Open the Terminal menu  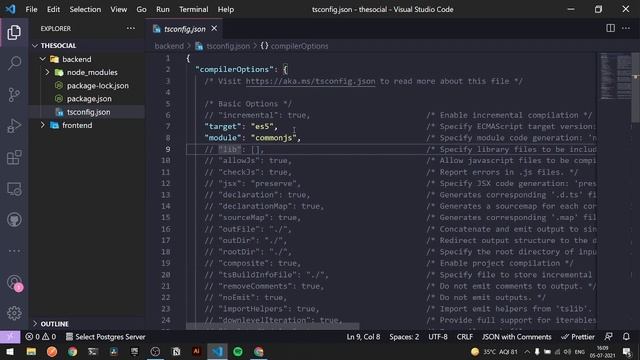193,9
